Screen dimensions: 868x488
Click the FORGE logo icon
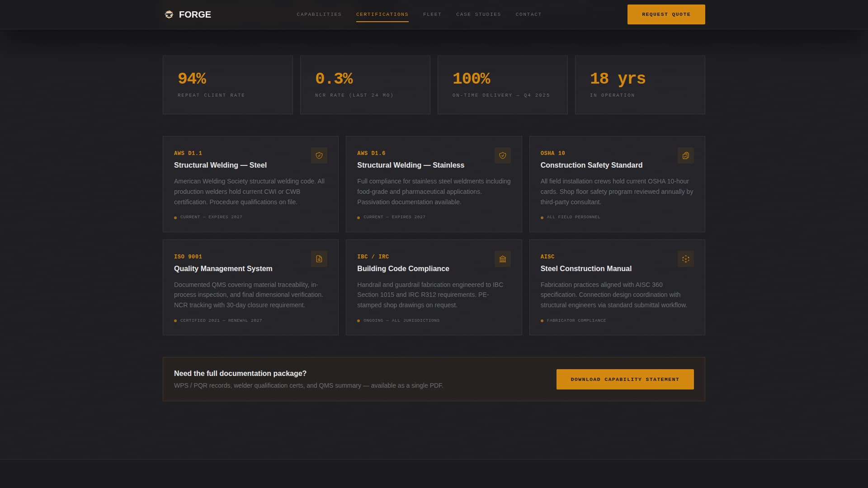point(169,14)
